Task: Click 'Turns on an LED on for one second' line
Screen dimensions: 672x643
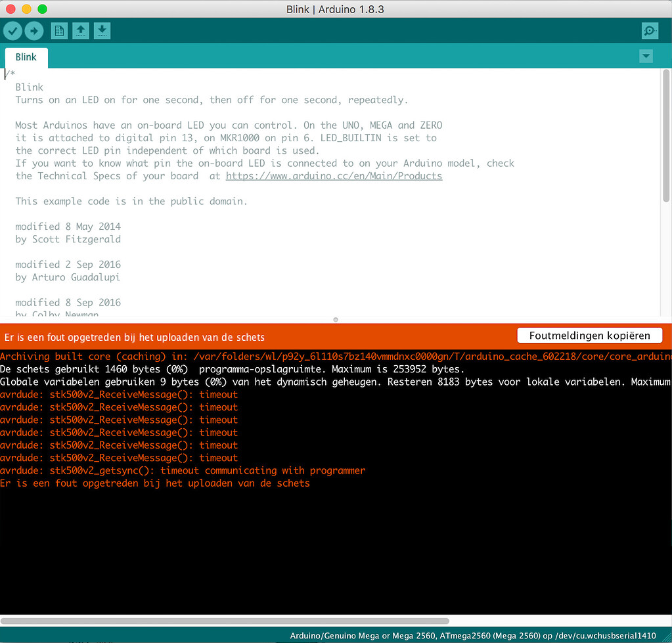Action: point(212,100)
